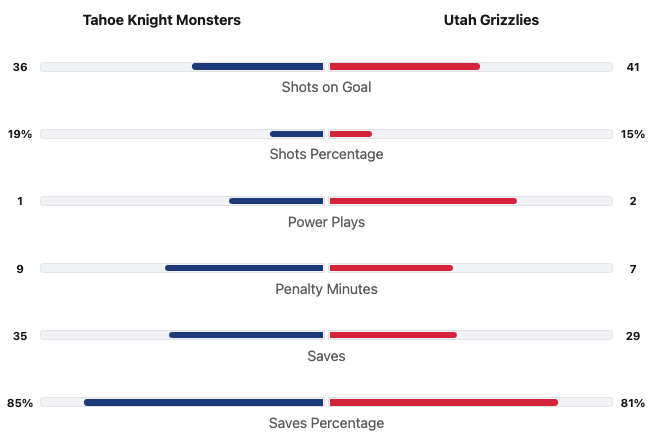The width and height of the screenshot is (652, 436).
Task: Click Tahoe's 36 shots on goal value
Action: 20,67
